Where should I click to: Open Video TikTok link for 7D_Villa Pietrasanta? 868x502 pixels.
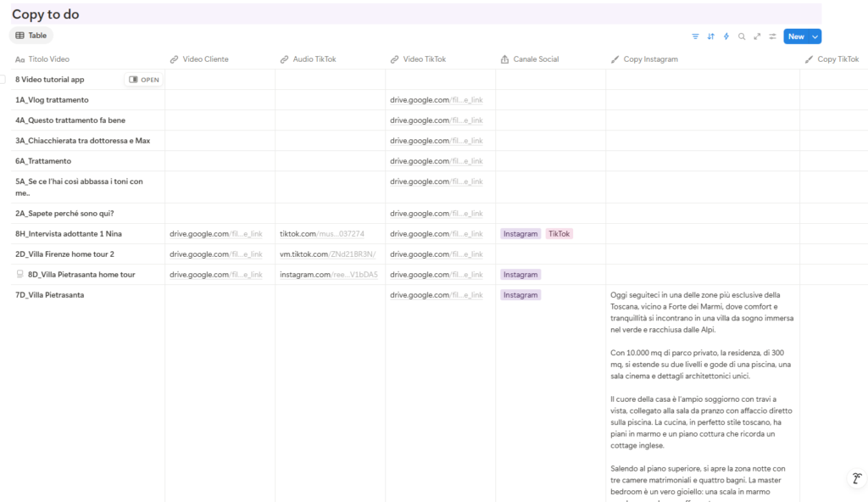tap(437, 295)
